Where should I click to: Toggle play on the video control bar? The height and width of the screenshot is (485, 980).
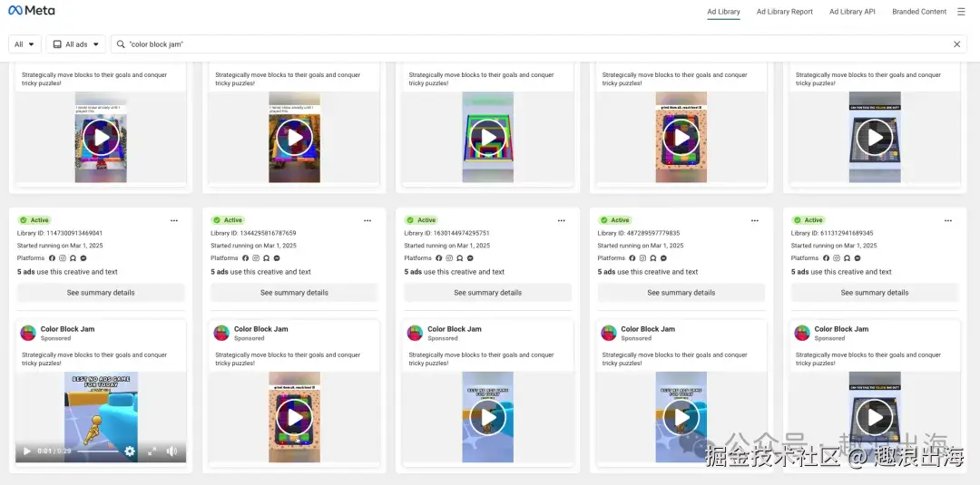click(27, 451)
